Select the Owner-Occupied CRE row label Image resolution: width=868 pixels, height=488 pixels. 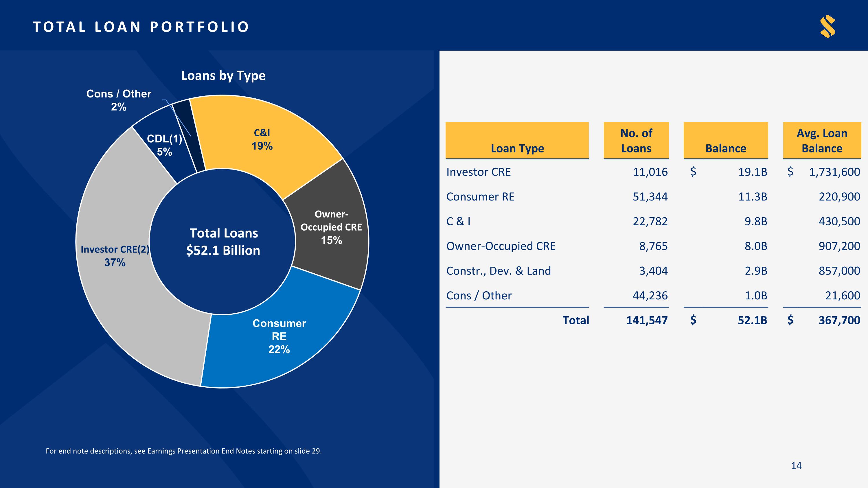coord(501,246)
